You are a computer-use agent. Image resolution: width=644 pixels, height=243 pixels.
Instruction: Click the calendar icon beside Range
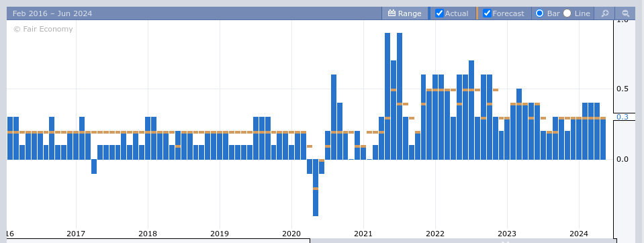pos(392,13)
